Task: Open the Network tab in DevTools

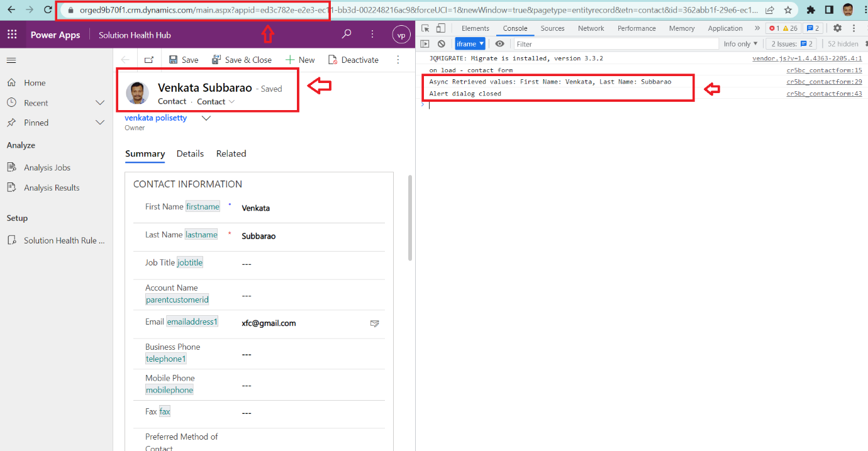Action: click(x=591, y=28)
